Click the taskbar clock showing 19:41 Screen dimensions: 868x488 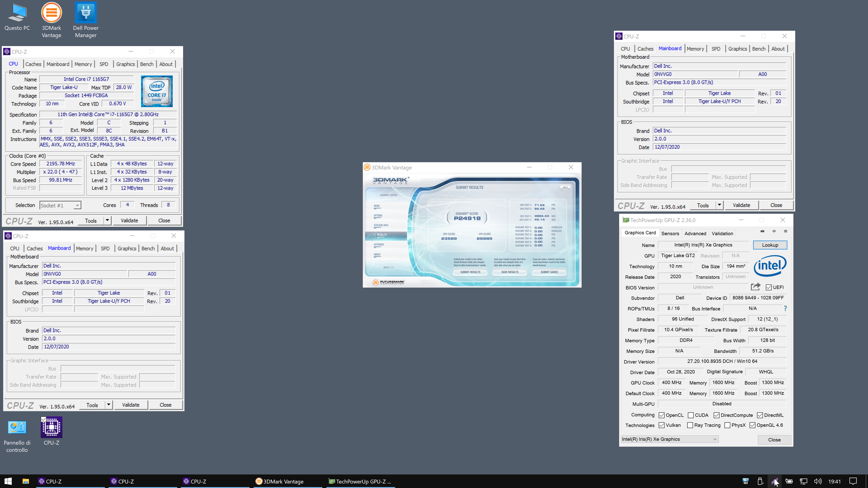[835, 481]
